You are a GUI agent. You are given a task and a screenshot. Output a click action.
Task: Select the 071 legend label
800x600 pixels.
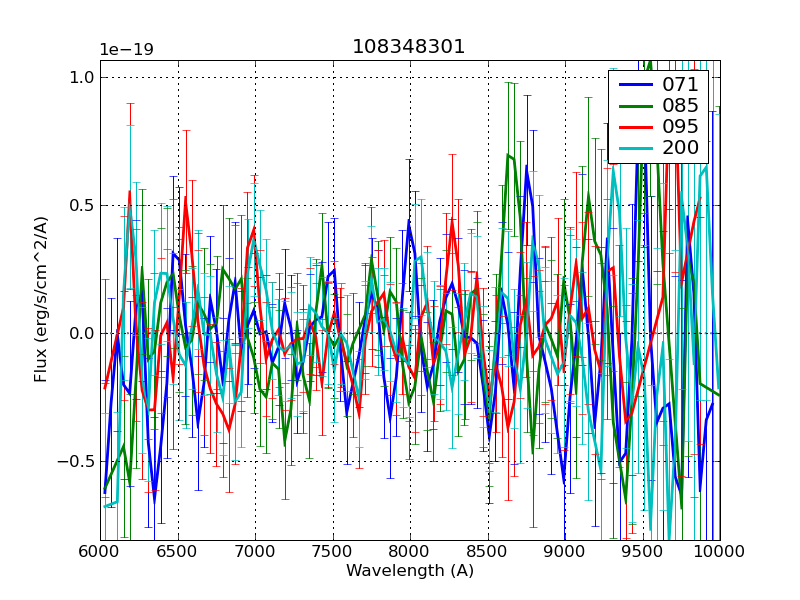pyautogui.click(x=681, y=84)
